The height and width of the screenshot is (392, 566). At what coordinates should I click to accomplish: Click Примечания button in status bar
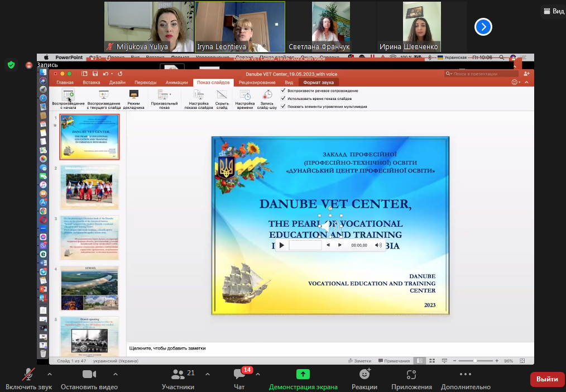(394, 361)
